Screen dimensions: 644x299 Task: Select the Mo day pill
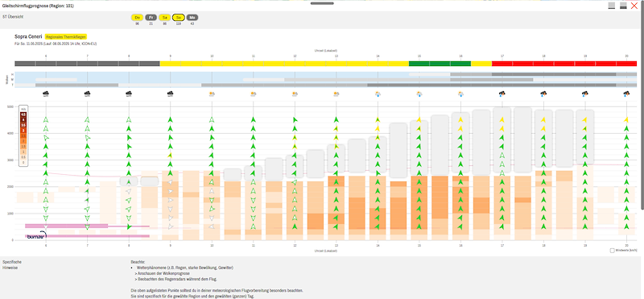click(x=192, y=17)
